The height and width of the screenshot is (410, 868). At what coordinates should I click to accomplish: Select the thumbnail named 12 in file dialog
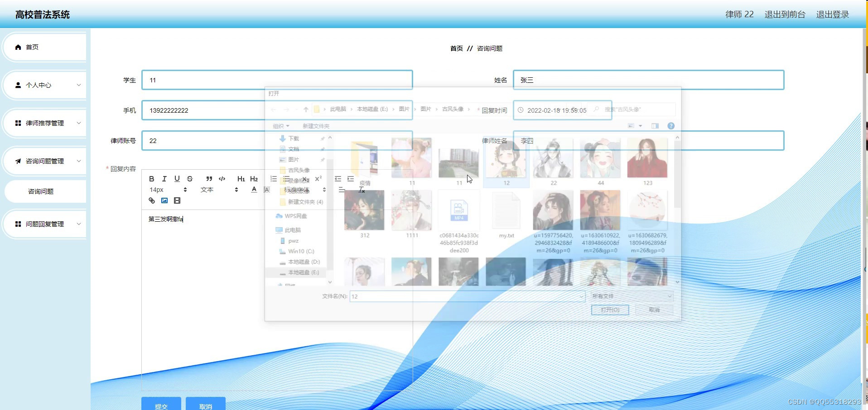tap(506, 162)
